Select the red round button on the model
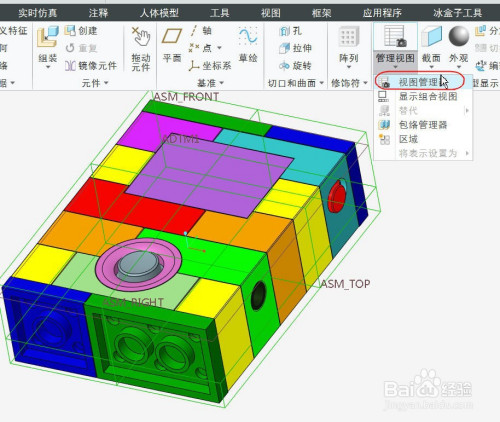The width and height of the screenshot is (500, 422). (x=336, y=197)
